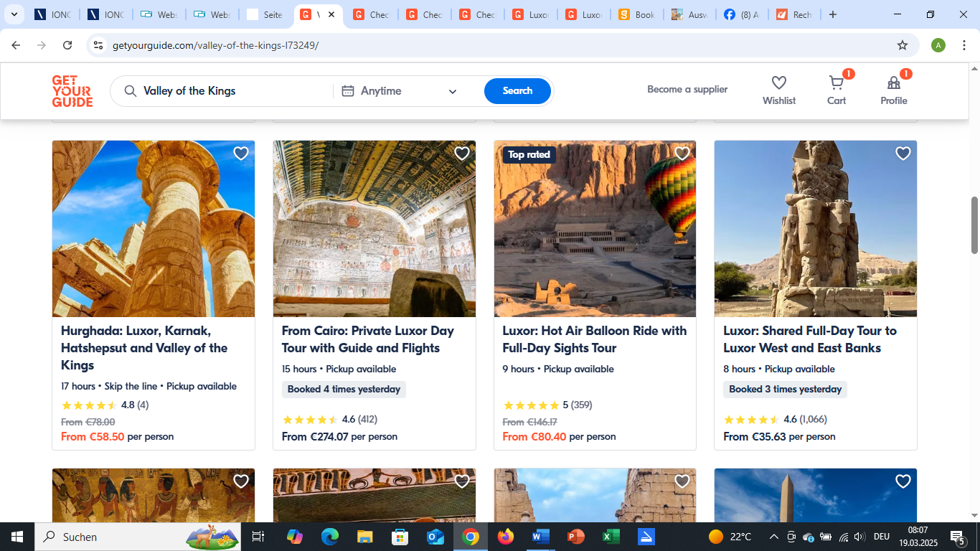Viewport: 980px width, 551px height.
Task: Click Become a supplier link
Action: (687, 90)
